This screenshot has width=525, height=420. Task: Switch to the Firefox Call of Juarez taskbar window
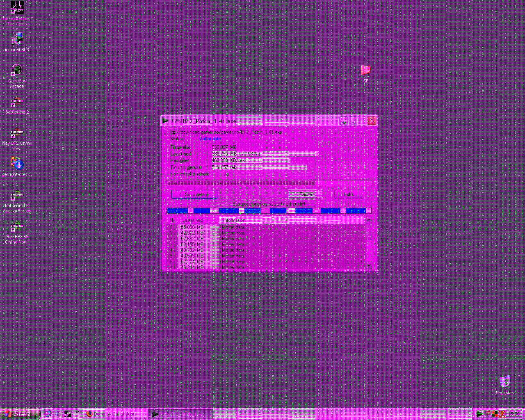[115, 414]
